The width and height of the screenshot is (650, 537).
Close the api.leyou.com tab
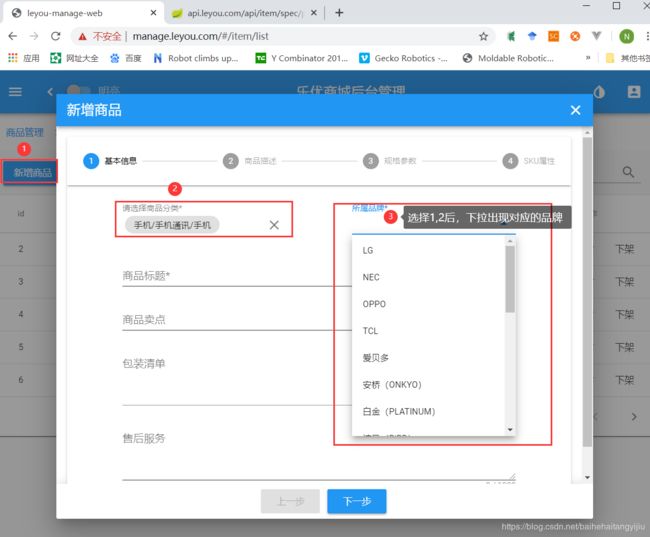(x=314, y=13)
